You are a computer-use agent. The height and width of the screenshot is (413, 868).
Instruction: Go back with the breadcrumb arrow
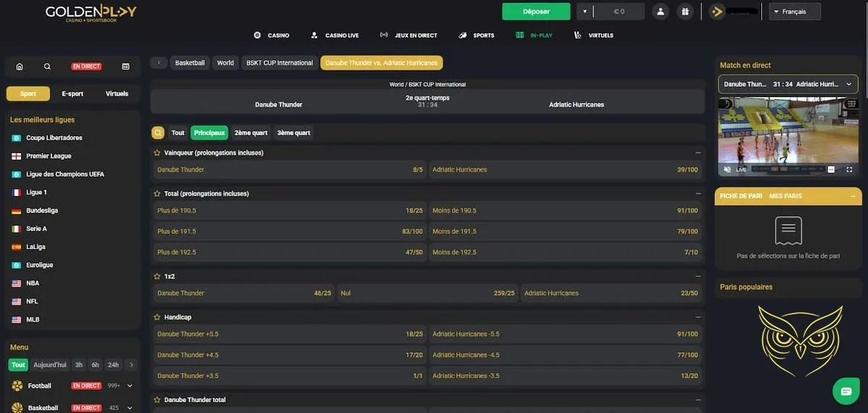159,62
